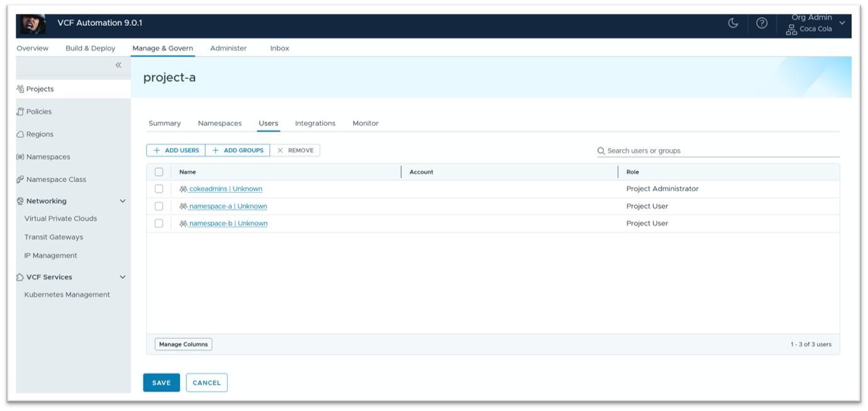Collapse the VCF Services section

click(123, 278)
